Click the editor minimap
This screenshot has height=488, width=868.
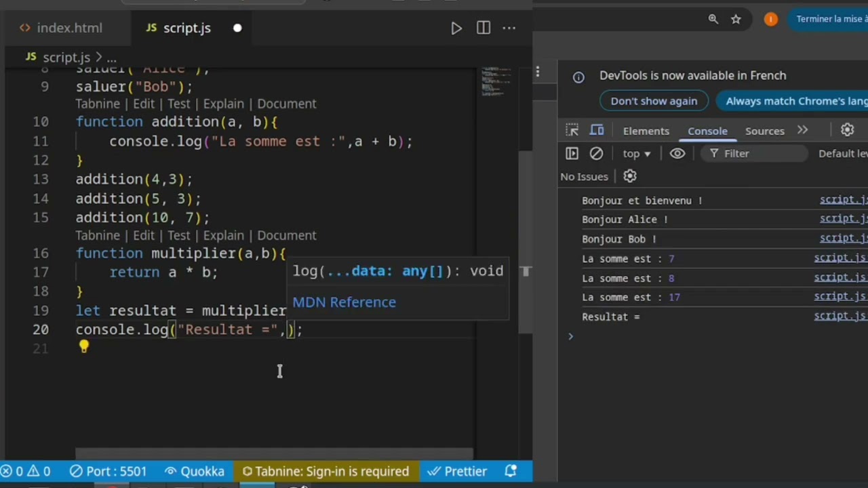497,83
